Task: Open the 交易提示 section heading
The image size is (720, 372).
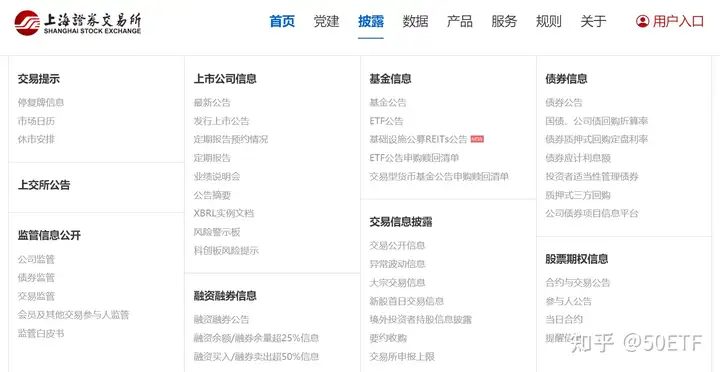Action: (39, 79)
